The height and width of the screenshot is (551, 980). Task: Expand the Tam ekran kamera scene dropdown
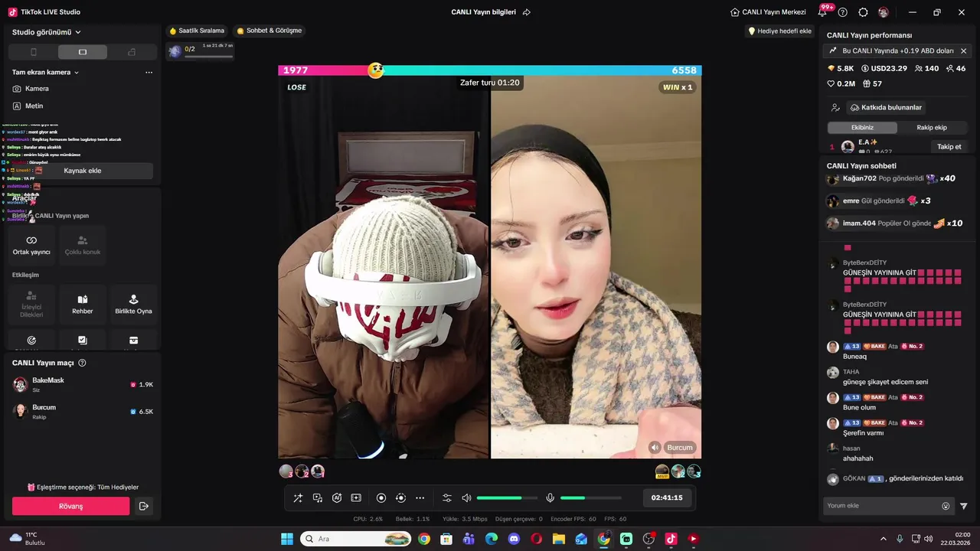[46, 72]
